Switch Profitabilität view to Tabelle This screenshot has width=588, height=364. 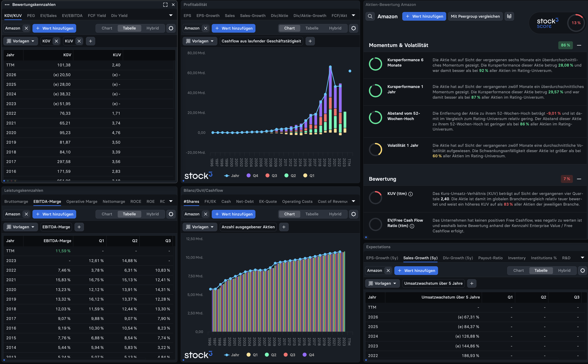[x=312, y=28]
